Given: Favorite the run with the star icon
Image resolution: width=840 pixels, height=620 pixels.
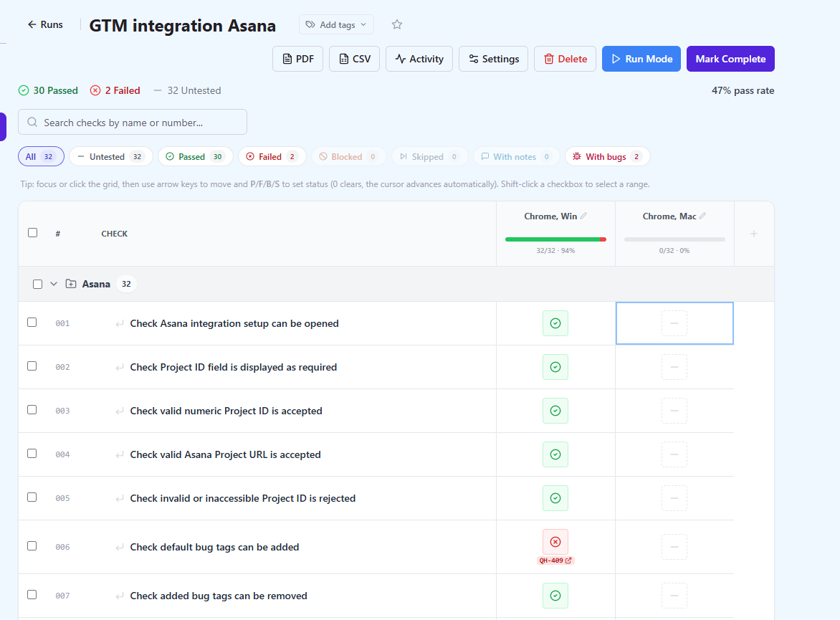Looking at the screenshot, I should [x=396, y=24].
